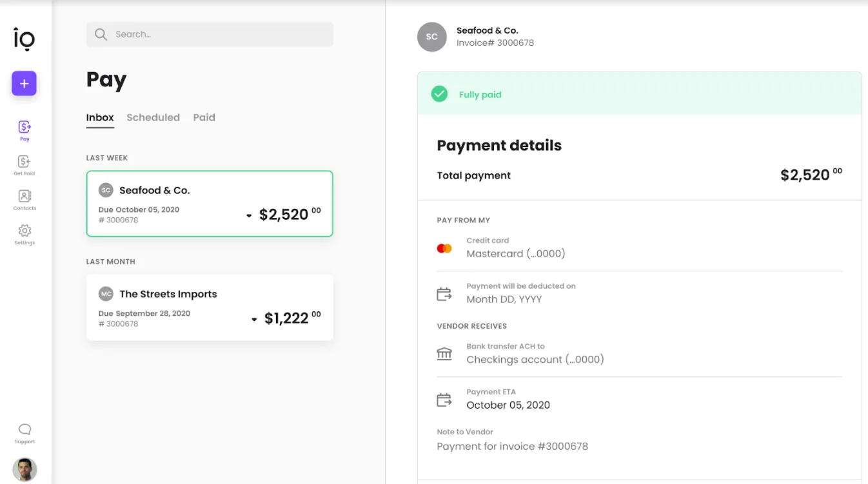This screenshot has height=484, width=868.
Task: Click the search magnifier icon
Action: click(101, 34)
